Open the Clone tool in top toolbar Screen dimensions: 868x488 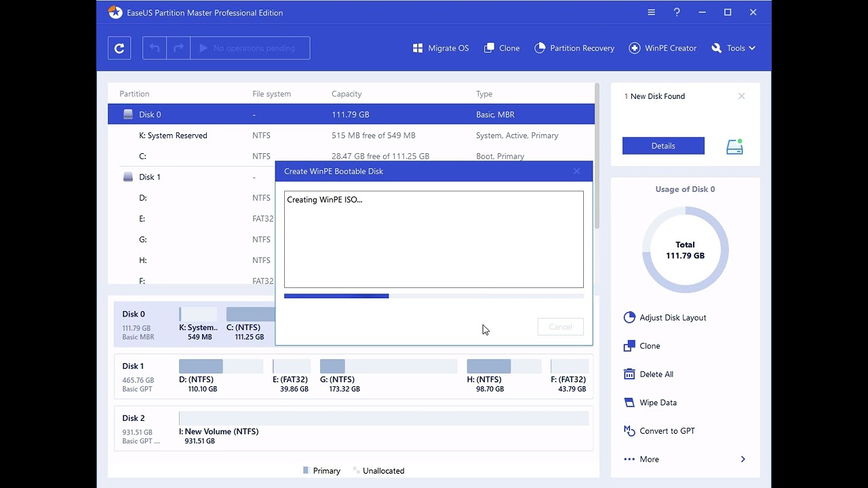point(502,48)
